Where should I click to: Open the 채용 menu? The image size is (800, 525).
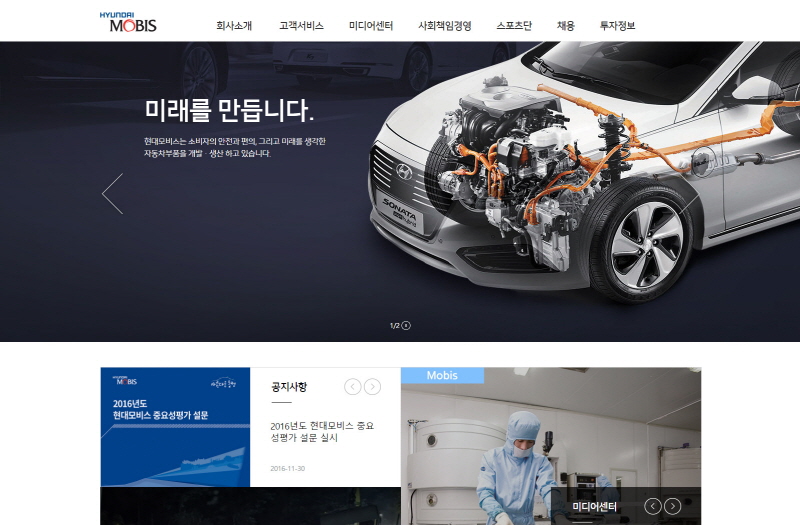tap(565, 26)
